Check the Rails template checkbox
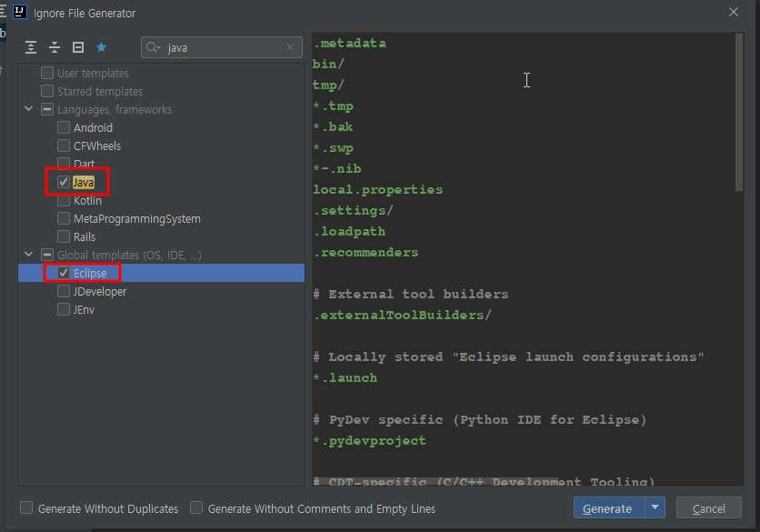760x532 pixels. (x=64, y=236)
